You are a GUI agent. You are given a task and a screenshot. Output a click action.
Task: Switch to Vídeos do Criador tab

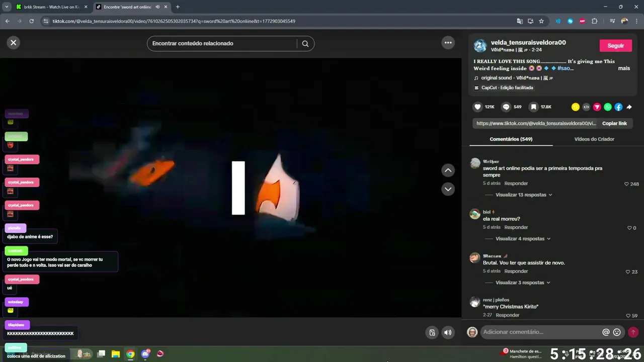594,139
